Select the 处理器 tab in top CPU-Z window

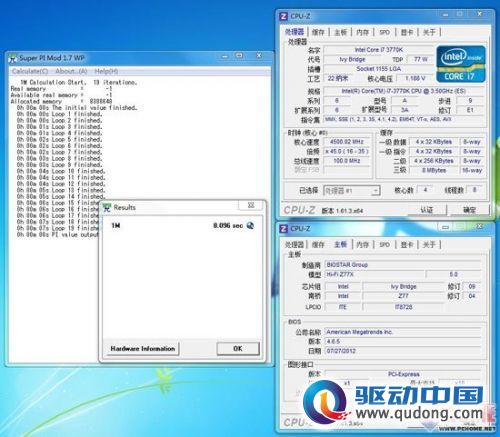click(295, 32)
